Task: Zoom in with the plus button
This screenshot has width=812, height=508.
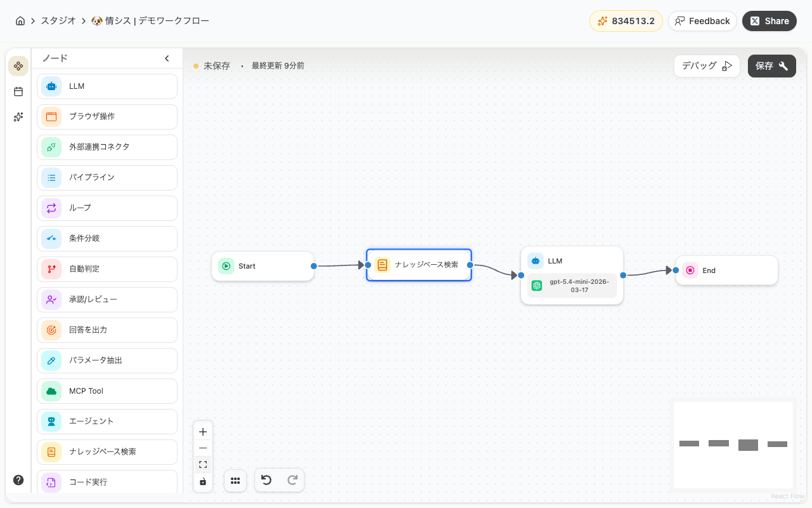Action: coord(203,432)
